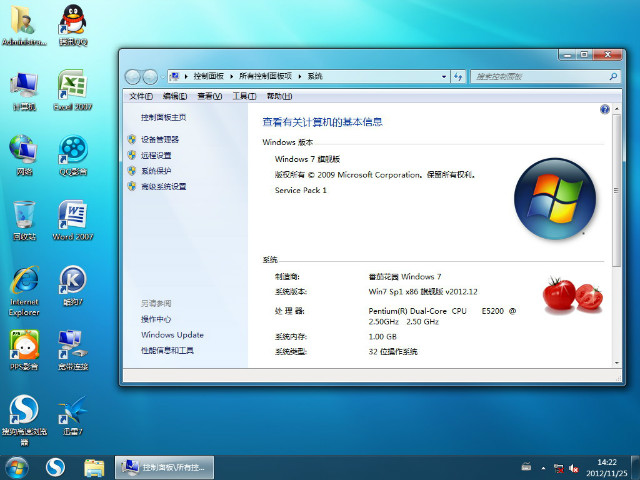Open Internet Explorer desktop icon

click(24, 291)
